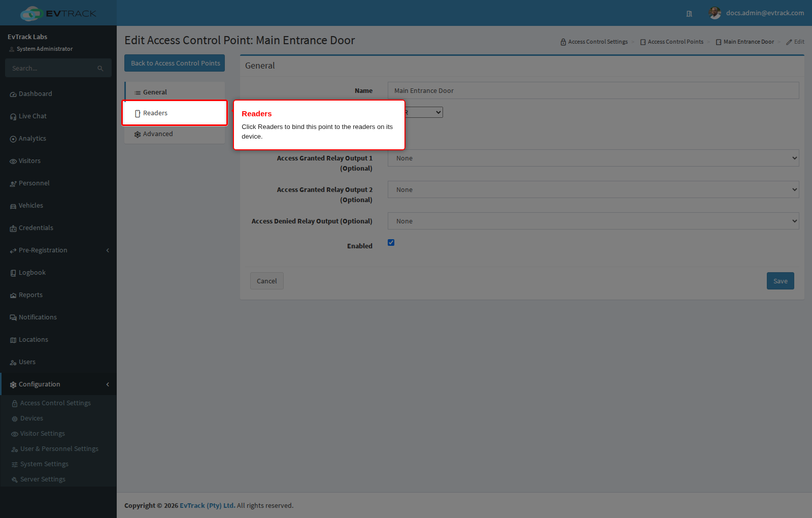This screenshot has width=812, height=518.
Task: Click the Server Settings icon
Action: (15, 480)
